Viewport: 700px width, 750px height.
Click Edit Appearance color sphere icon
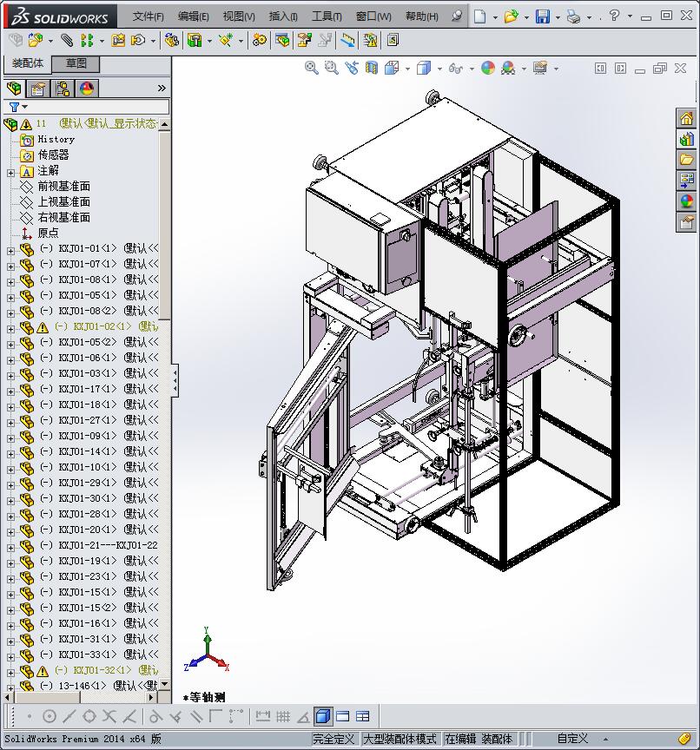tap(487, 68)
